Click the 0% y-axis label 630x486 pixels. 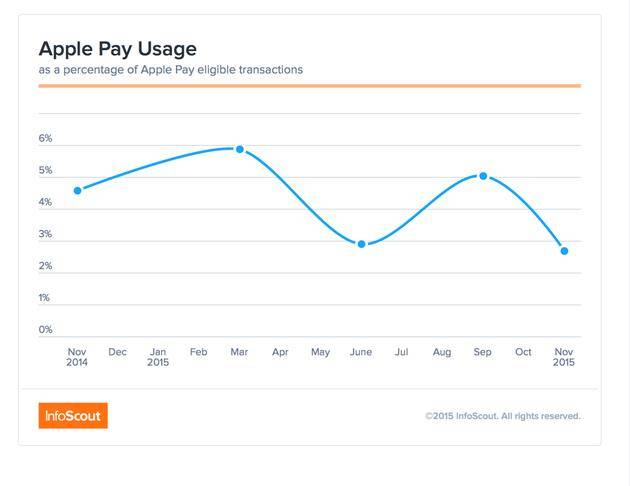point(45,330)
